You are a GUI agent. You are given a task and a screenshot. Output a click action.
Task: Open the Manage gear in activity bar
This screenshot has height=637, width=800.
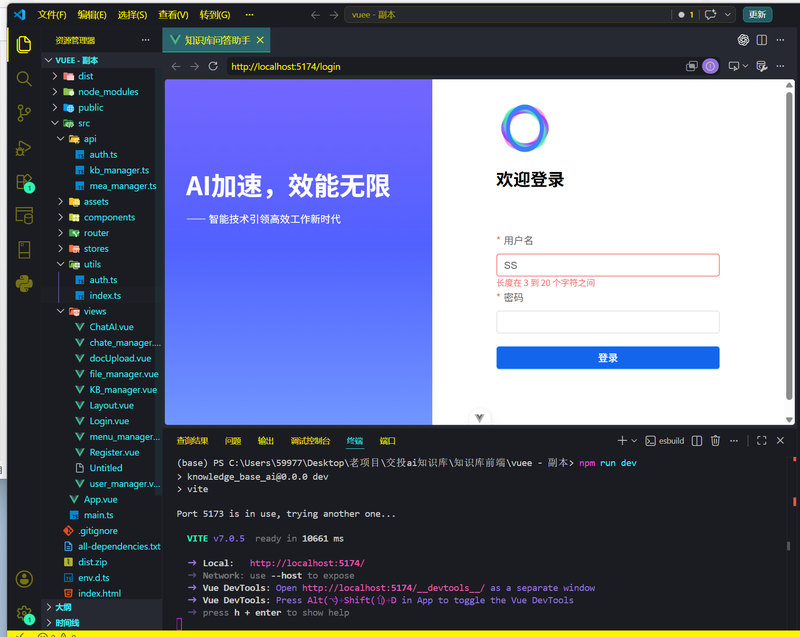pos(24,614)
